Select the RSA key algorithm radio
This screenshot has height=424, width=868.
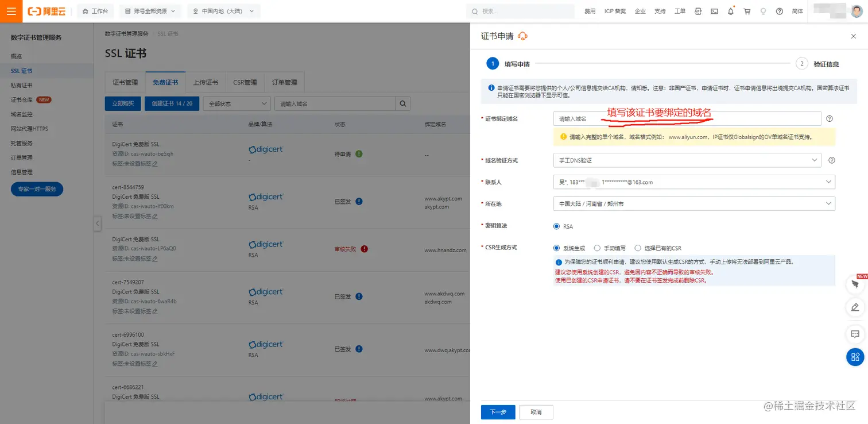point(556,226)
